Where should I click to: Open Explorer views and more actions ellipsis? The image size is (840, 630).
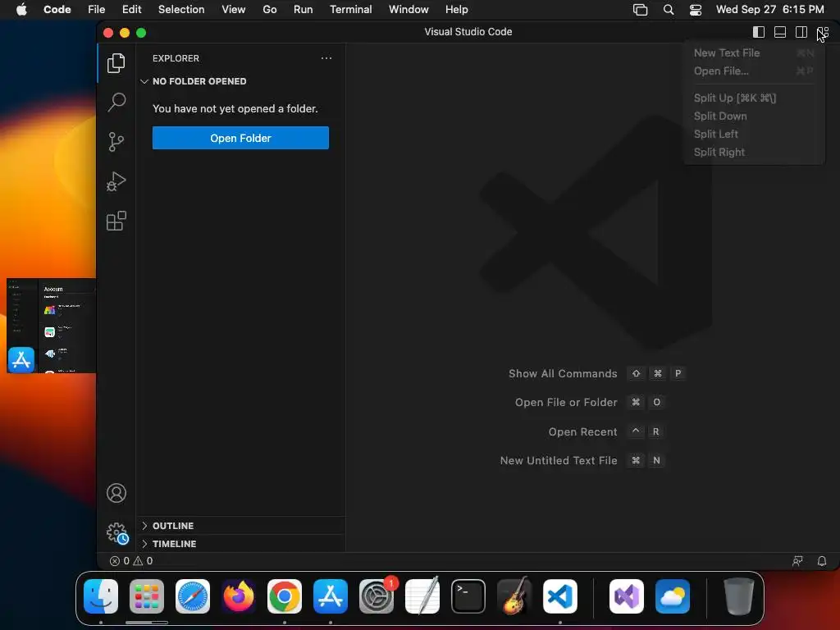tap(326, 58)
